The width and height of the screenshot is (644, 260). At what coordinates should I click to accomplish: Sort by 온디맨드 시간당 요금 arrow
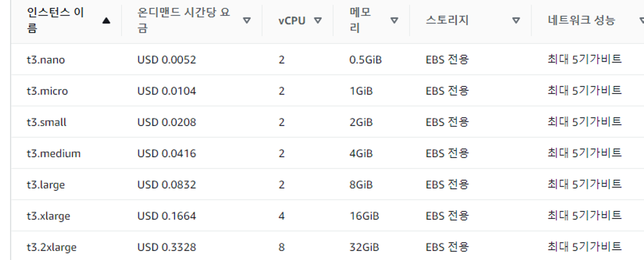point(247,21)
